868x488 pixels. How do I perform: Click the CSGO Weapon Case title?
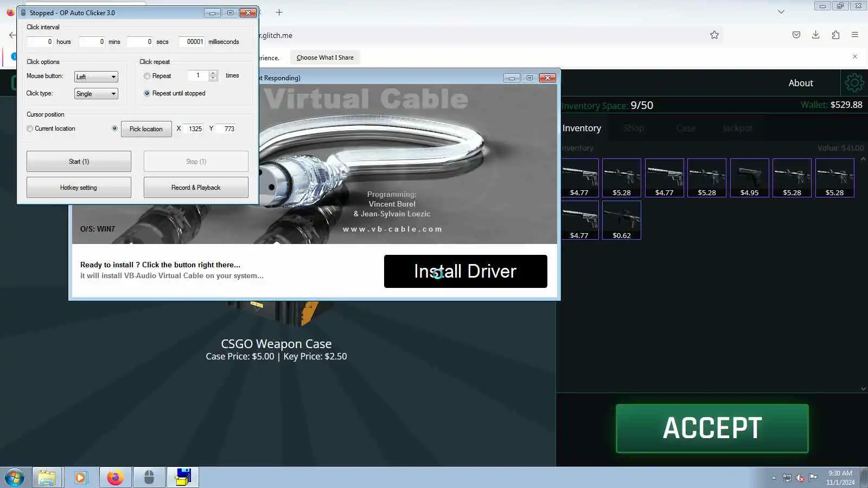tap(276, 344)
